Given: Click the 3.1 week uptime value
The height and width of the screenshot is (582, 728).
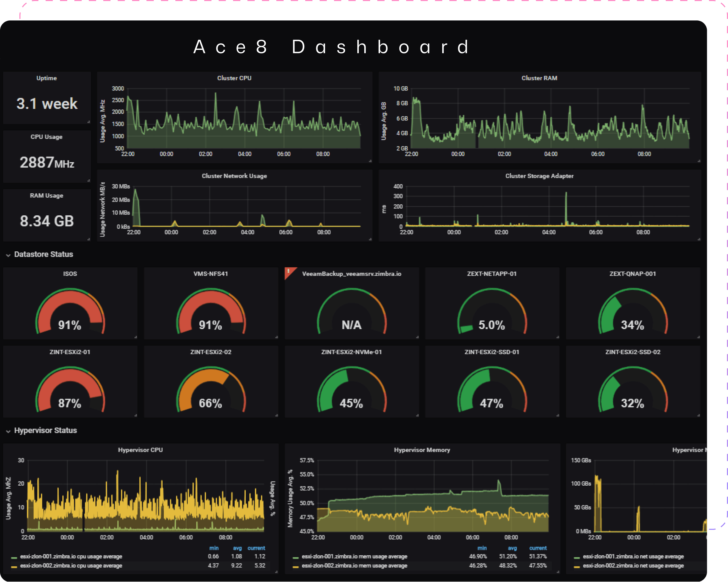Looking at the screenshot, I should tap(47, 103).
